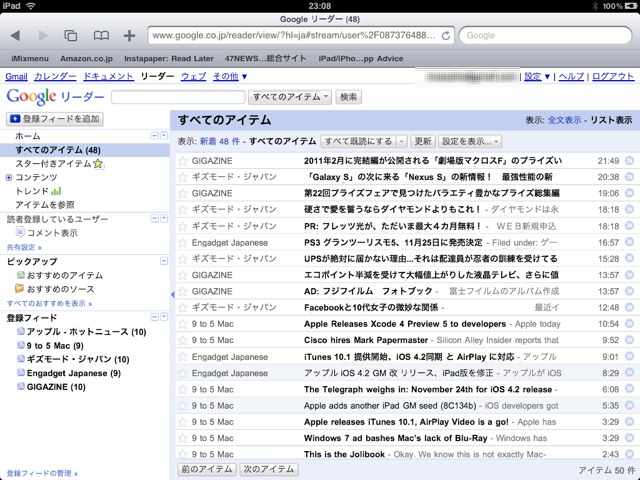Click 次のアイテム button
This screenshot has height=480, width=640.
pos(269,469)
